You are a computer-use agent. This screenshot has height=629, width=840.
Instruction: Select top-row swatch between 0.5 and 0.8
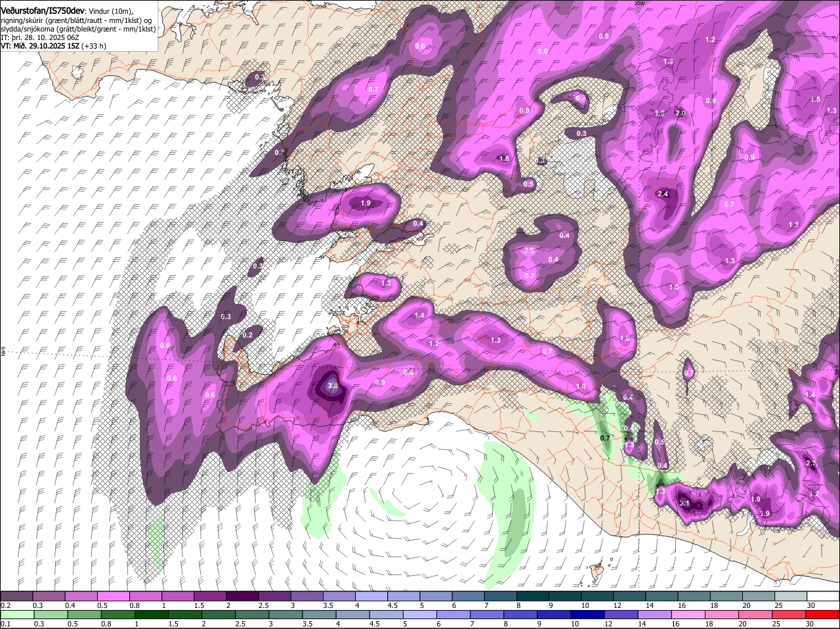113,596
